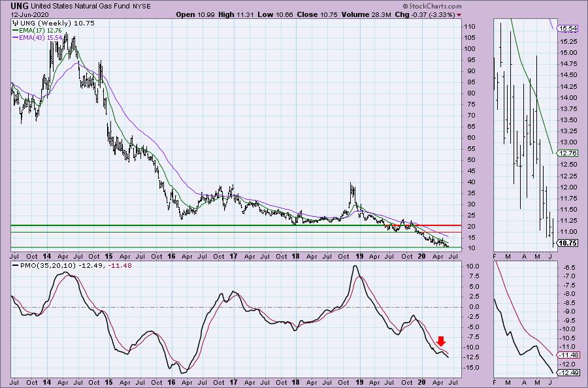Click the -12.49 PMO value tag
588x388 pixels.
tap(567, 373)
